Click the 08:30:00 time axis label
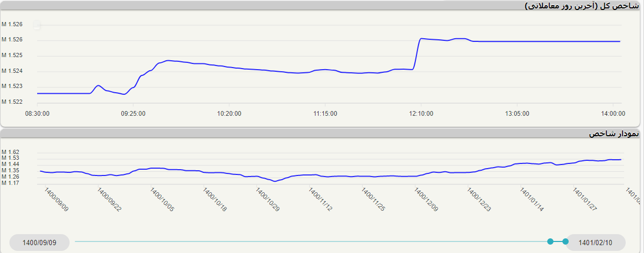Viewport: 644px width, 253px height. 37,113
